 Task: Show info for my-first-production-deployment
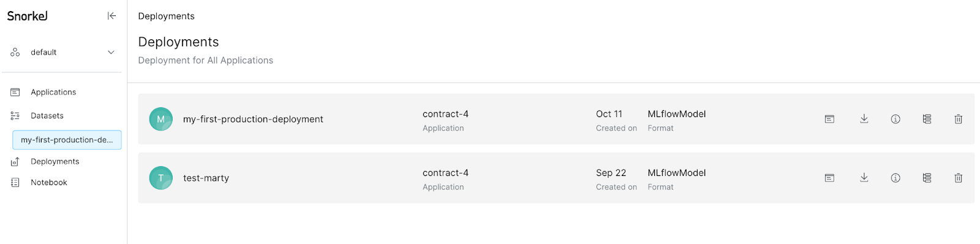pos(895,119)
